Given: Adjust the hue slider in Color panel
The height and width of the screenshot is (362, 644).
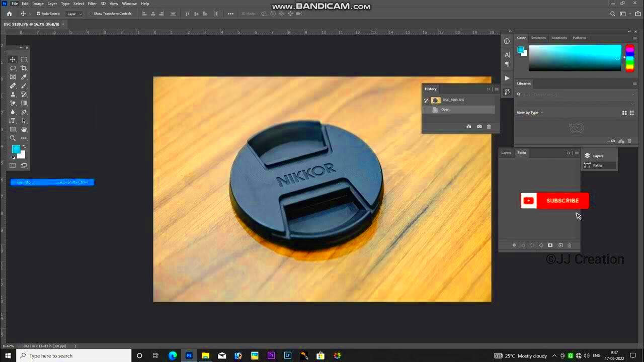Looking at the screenshot, I should point(630,58).
